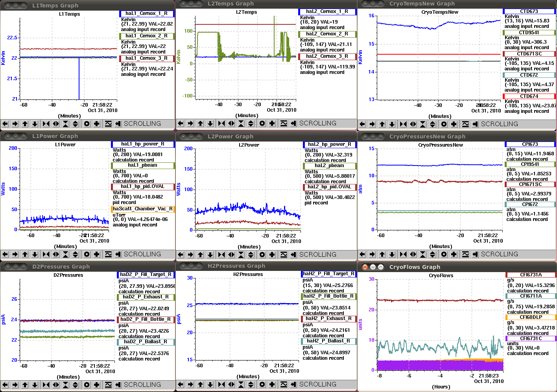Toggle scrolling mode arrow in L2Power Graph

click(293, 255)
